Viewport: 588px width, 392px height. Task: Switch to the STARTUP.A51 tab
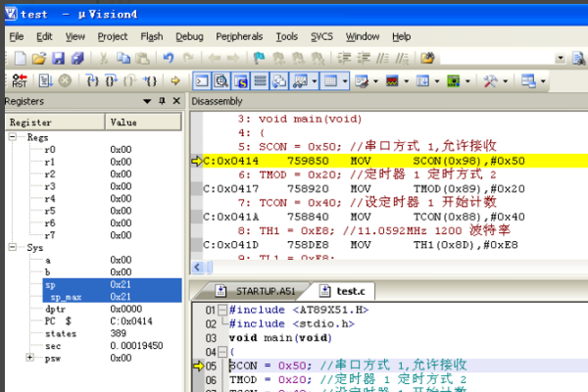(x=264, y=291)
